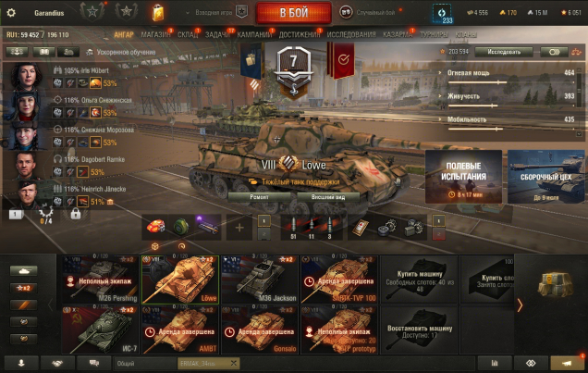This screenshot has width=588, height=373.
Task: Expand the Мобильность parameter
Action: (468, 119)
